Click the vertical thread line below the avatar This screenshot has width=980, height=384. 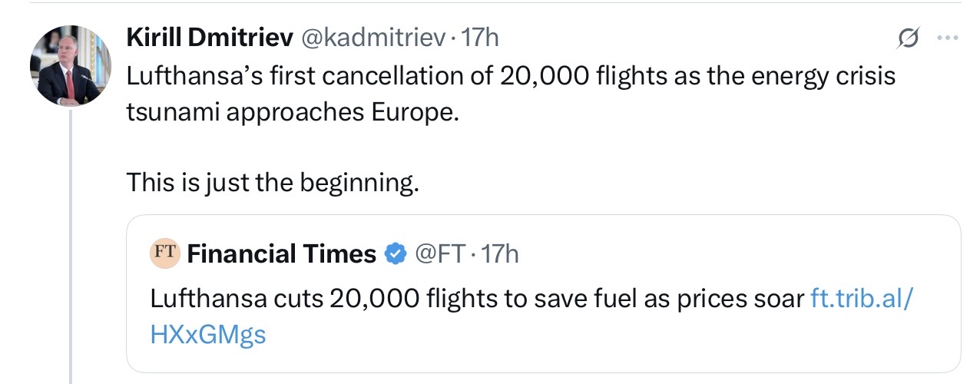click(x=70, y=246)
